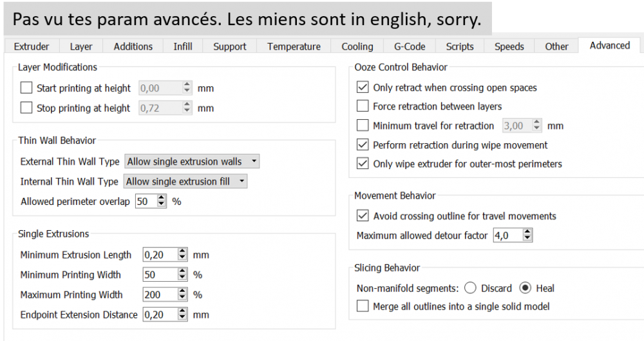Open the Cooling tab
Screen dimensions: 644x341
click(x=357, y=46)
